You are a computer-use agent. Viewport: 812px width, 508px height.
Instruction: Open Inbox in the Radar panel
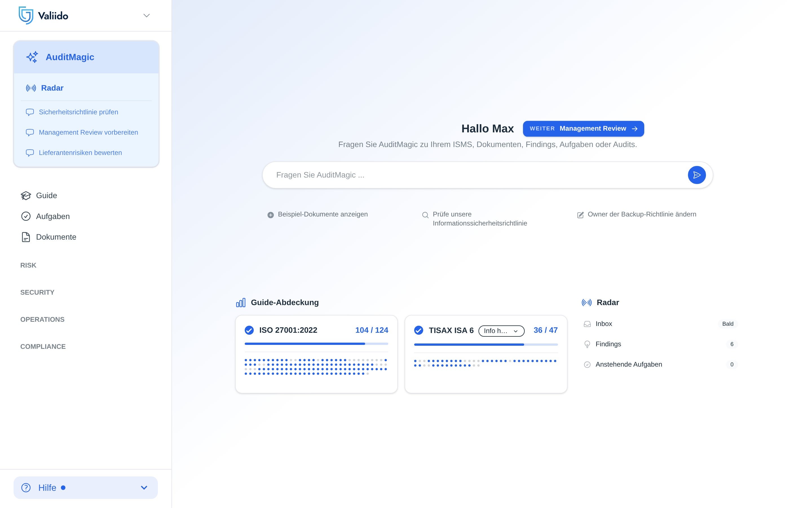tap(604, 324)
